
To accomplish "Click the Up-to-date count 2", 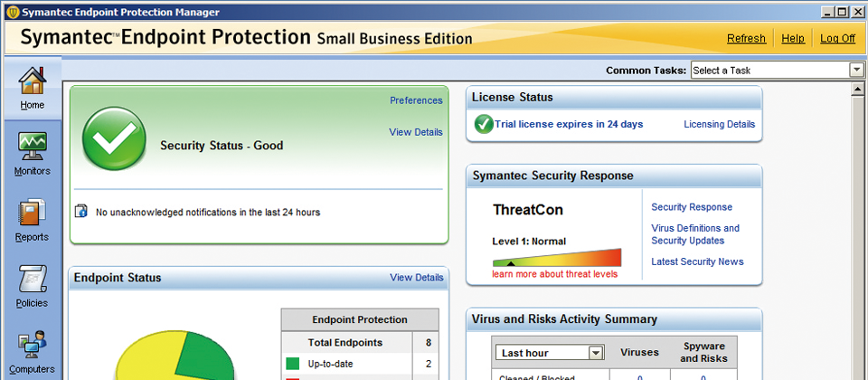I will pyautogui.click(x=429, y=364).
